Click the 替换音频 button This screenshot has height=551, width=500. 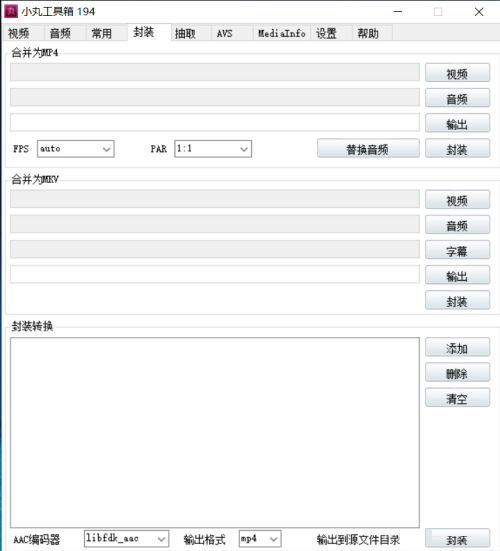[x=368, y=149]
